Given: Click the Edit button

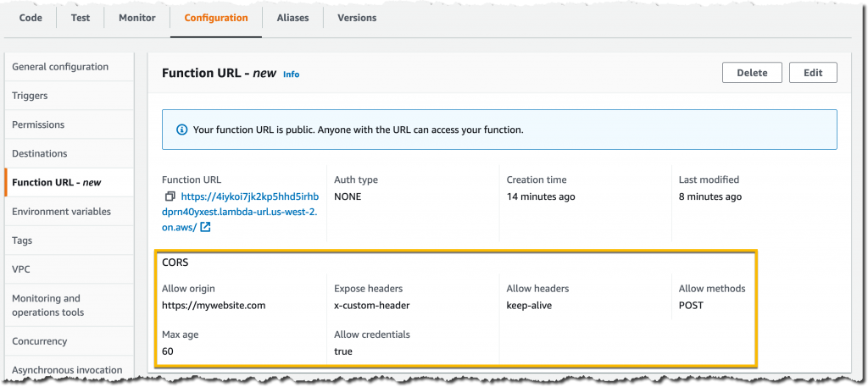Looking at the screenshot, I should click(812, 73).
